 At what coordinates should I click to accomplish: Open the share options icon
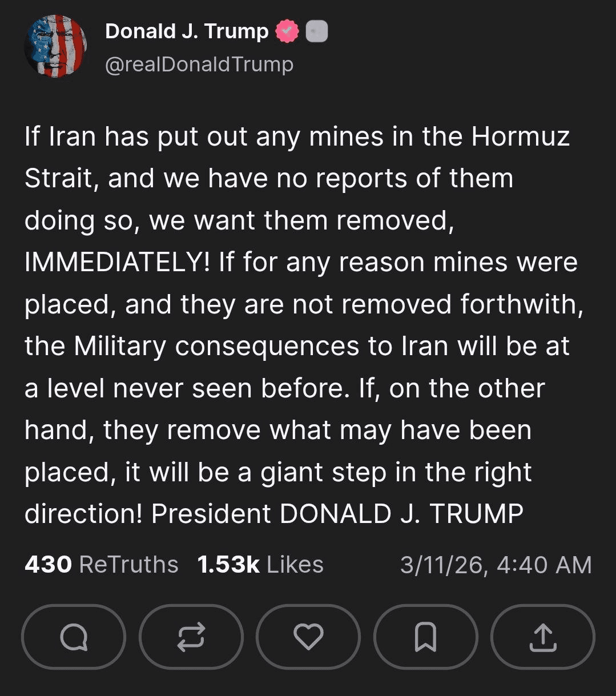click(x=542, y=637)
